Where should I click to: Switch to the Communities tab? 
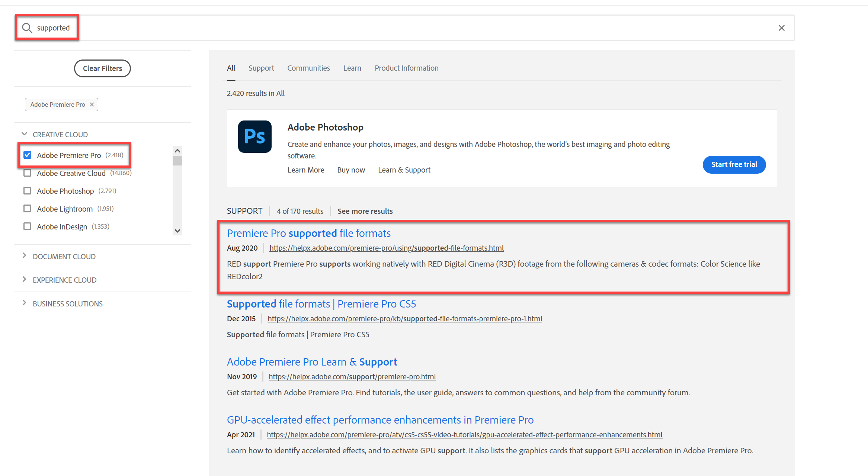pyautogui.click(x=308, y=68)
